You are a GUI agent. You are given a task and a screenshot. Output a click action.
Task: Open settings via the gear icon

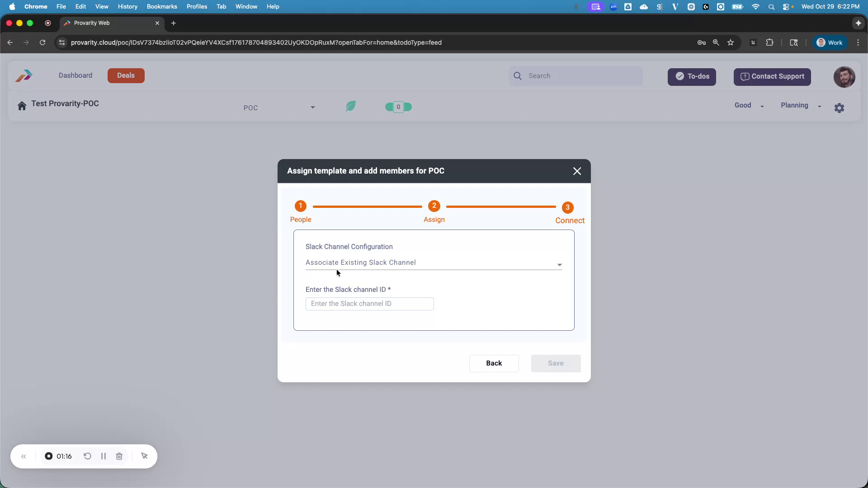(840, 108)
